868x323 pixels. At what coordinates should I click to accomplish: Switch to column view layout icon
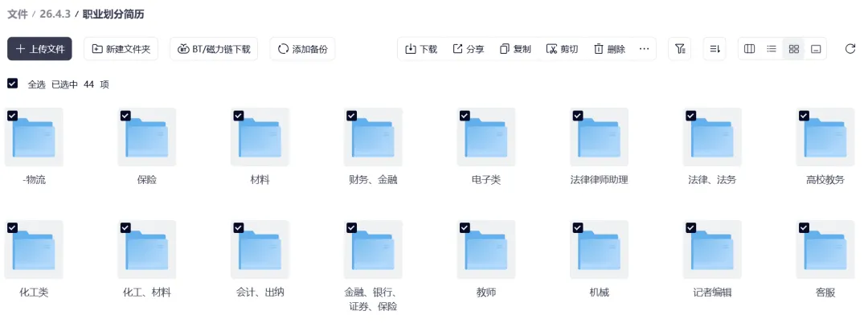click(x=750, y=49)
